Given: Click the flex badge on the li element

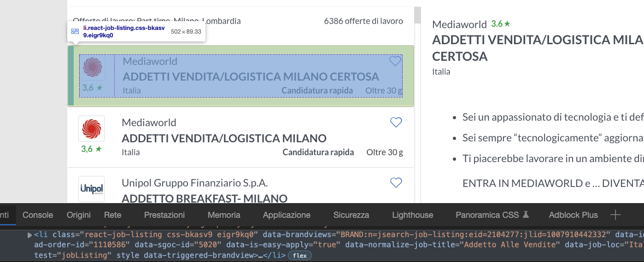Looking at the screenshot, I should coord(300,255).
